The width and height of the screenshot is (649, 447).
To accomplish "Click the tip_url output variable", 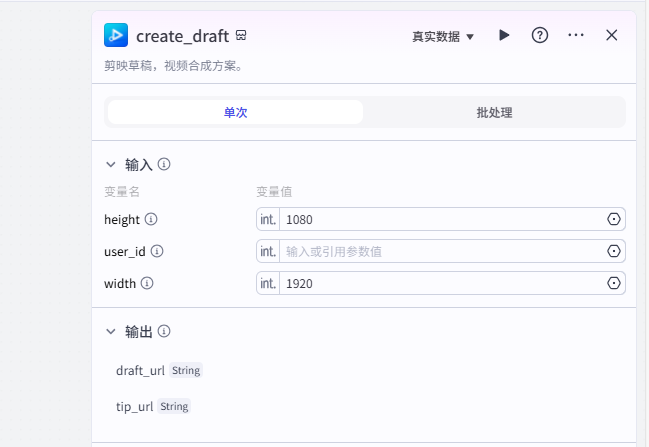I will [x=135, y=406].
